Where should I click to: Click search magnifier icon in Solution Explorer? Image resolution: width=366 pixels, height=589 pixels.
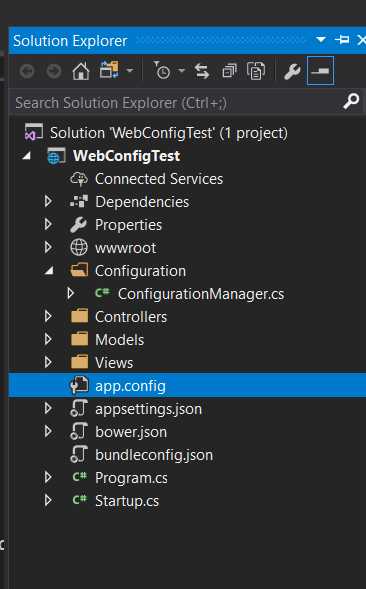(x=351, y=101)
